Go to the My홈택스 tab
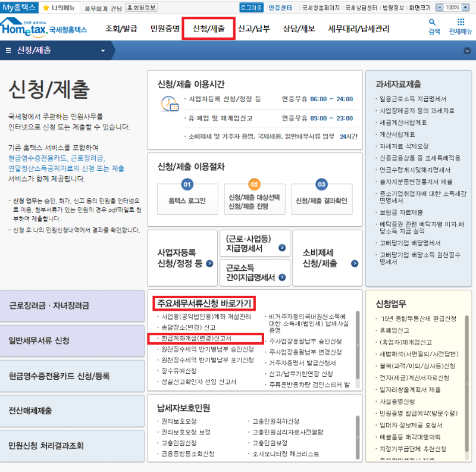This screenshot has height=472, width=476. [x=19, y=7]
